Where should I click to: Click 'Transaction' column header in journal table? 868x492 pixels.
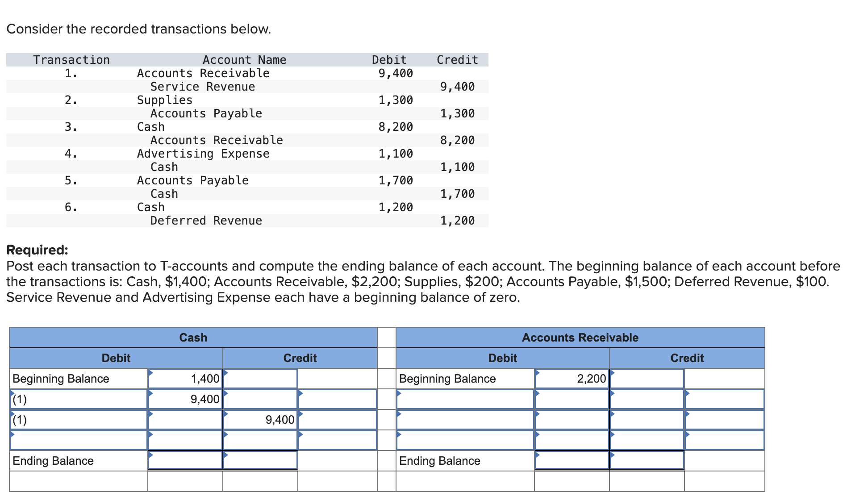point(71,60)
